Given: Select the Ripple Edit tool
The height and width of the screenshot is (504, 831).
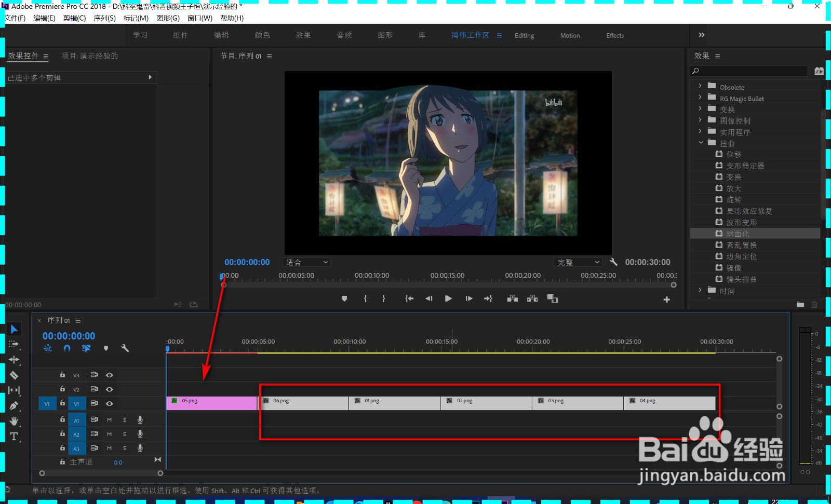Looking at the screenshot, I should point(14,359).
